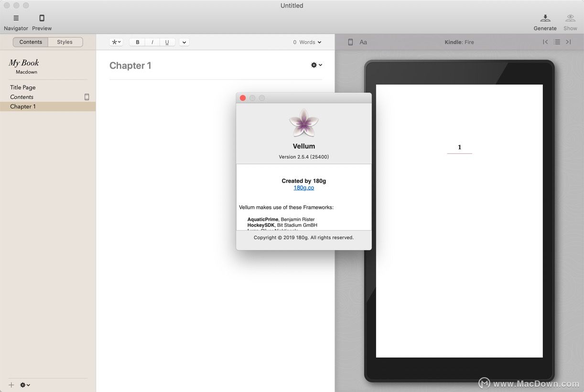Switch to the Contents tab
584x392 pixels.
pyautogui.click(x=31, y=42)
